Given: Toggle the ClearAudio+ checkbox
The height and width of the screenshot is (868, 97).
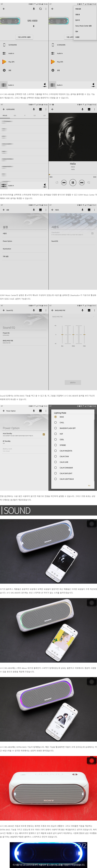Looking at the screenshot, I should coord(92,233).
